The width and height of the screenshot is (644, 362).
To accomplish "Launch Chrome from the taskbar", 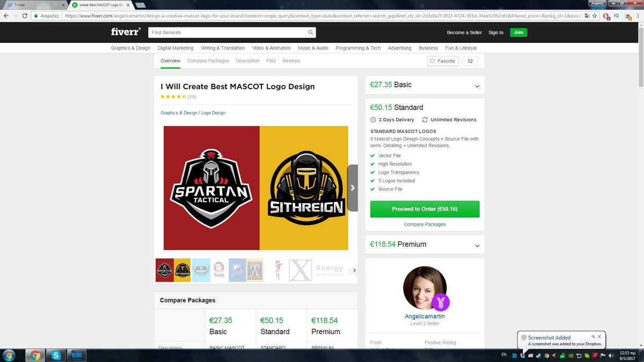I will pyautogui.click(x=35, y=355).
